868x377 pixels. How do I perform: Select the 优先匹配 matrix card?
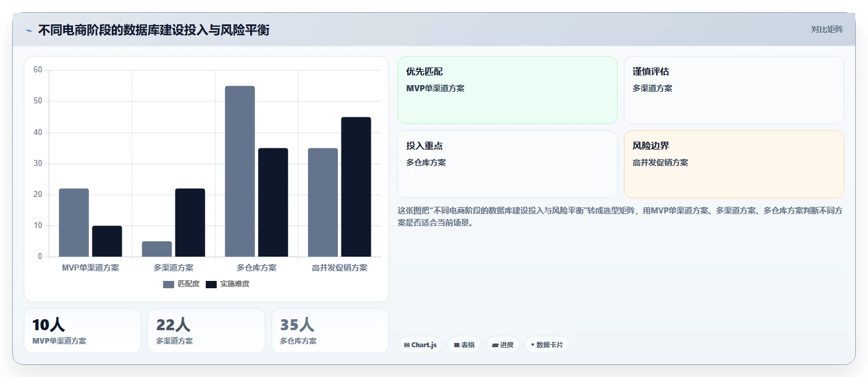508,90
